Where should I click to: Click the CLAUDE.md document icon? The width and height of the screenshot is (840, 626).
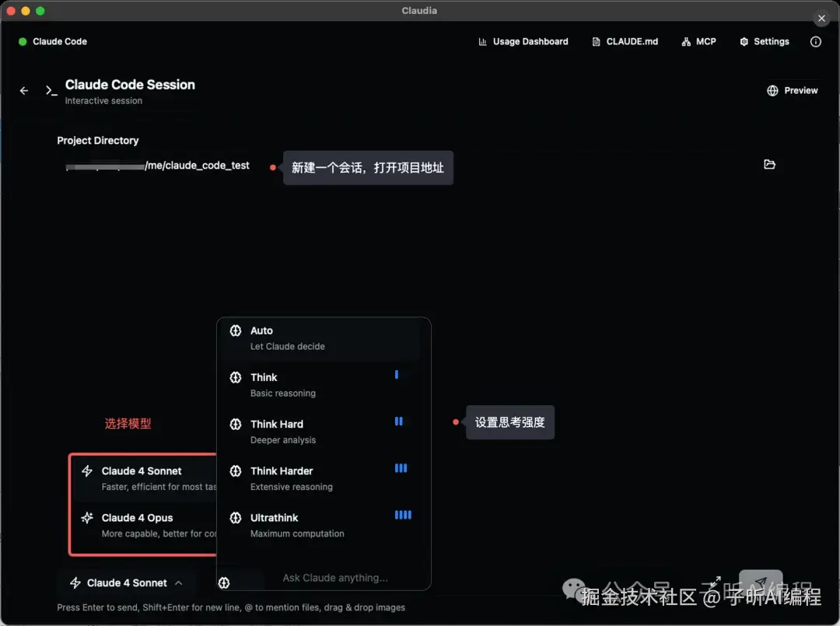596,41
